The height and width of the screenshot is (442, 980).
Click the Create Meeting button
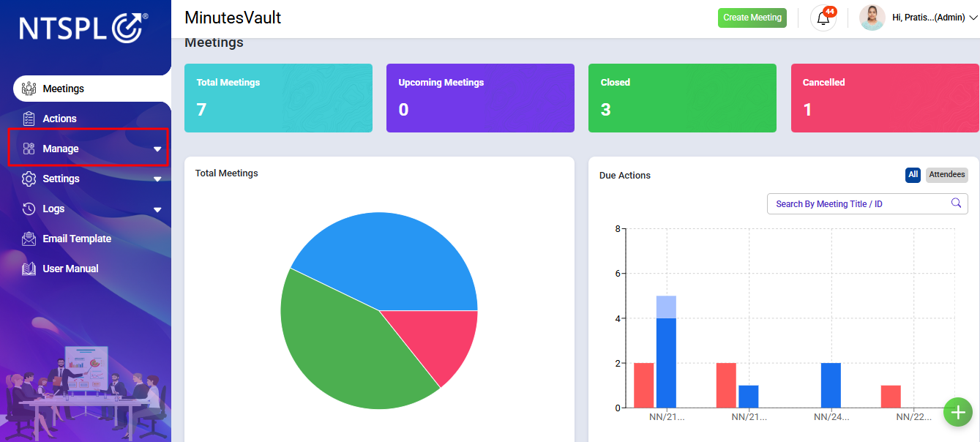(x=752, y=18)
